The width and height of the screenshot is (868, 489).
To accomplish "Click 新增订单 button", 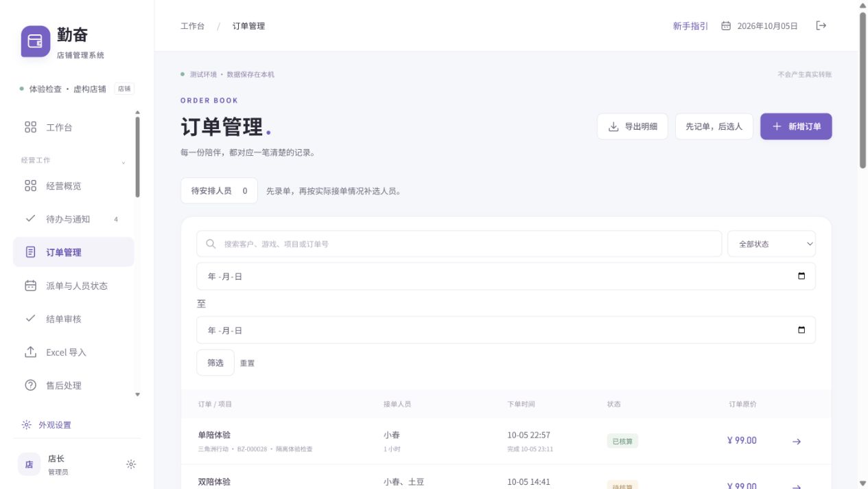I will point(796,126).
